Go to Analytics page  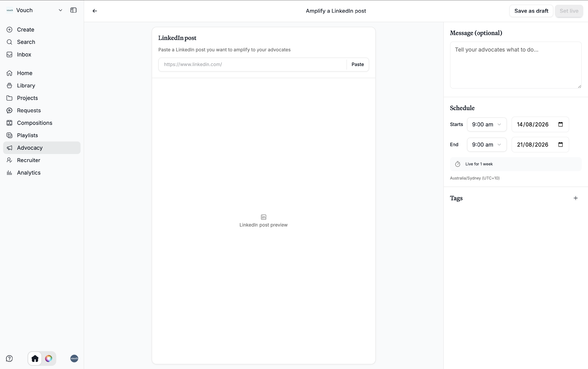click(42, 172)
